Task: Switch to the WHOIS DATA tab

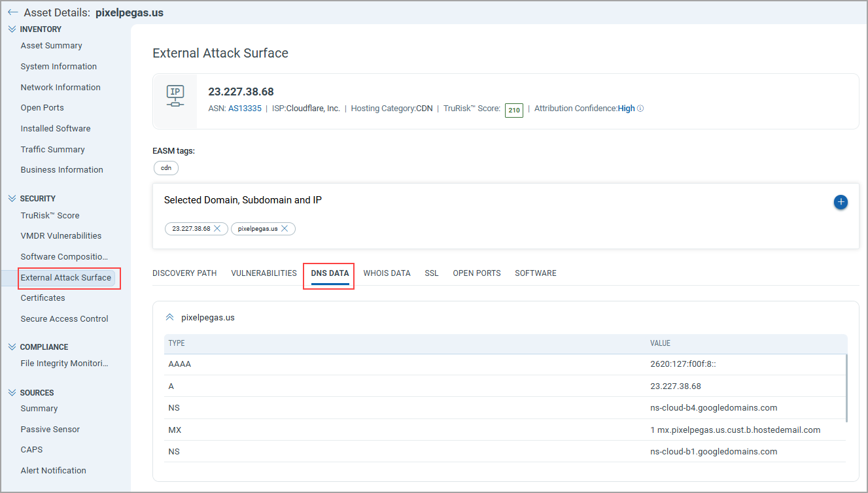Action: coord(387,273)
